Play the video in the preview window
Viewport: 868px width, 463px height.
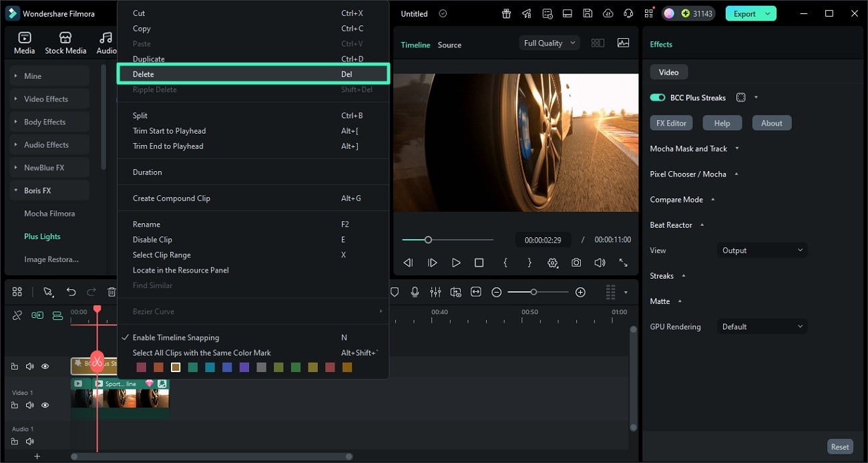(x=455, y=263)
